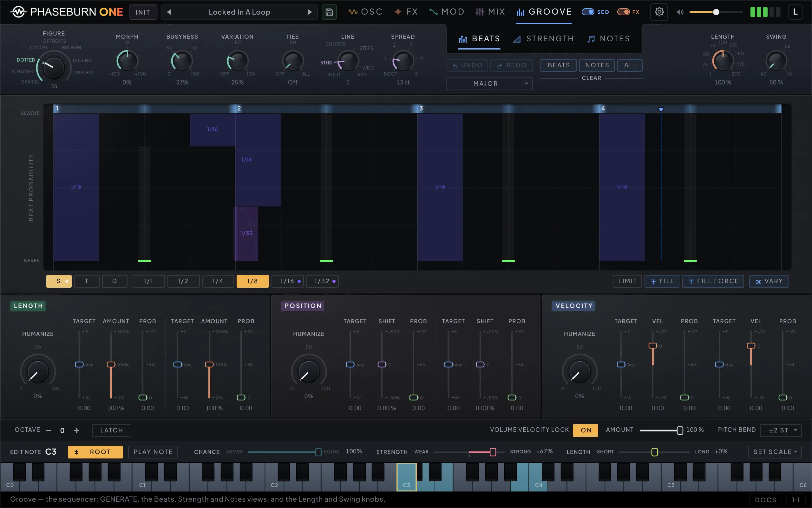Adjust the master volume slider
This screenshot has width=812, height=508.
pyautogui.click(x=716, y=12)
